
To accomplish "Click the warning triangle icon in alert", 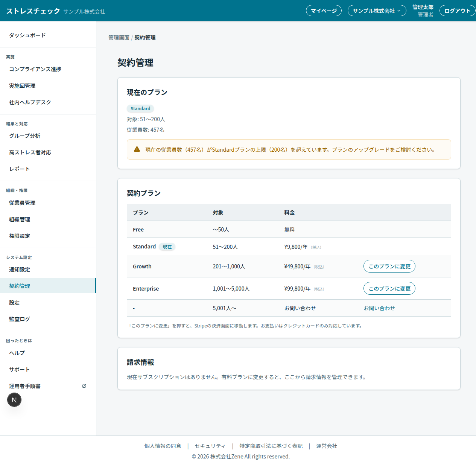I will point(137,149).
